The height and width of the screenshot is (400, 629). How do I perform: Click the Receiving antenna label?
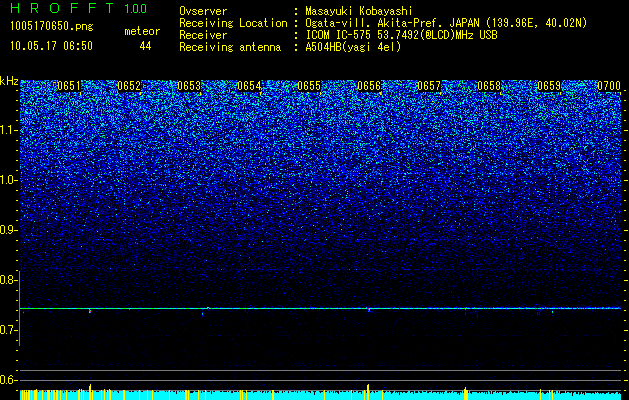click(x=230, y=47)
